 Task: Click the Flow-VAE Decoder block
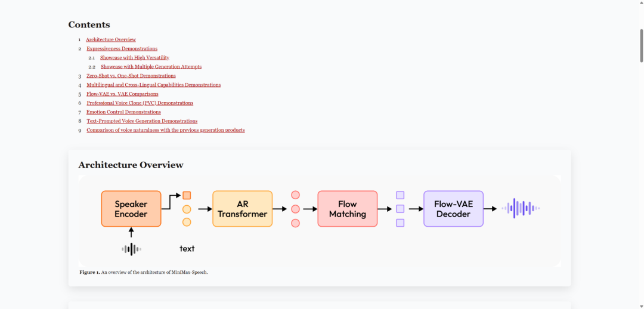tap(453, 209)
